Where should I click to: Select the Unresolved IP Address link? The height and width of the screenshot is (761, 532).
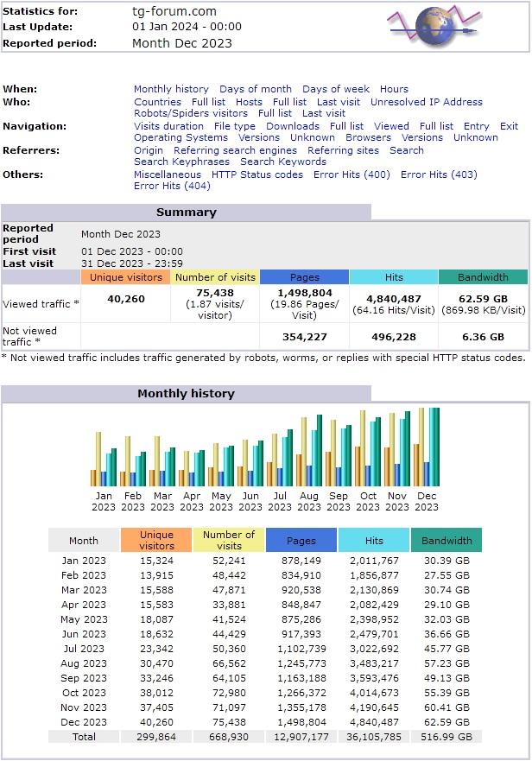click(426, 101)
